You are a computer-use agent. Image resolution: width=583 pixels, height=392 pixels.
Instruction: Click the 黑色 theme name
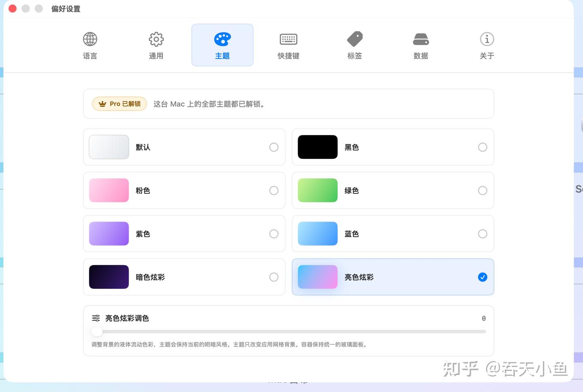coord(352,147)
